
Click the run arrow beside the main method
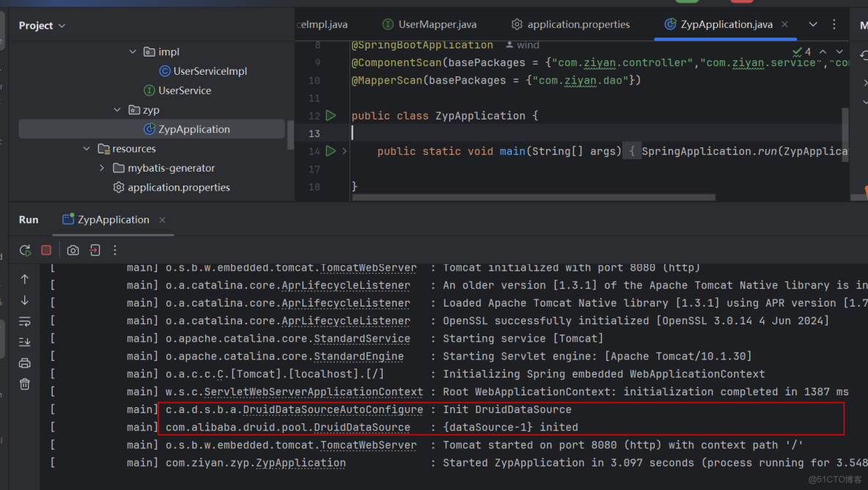(x=331, y=151)
